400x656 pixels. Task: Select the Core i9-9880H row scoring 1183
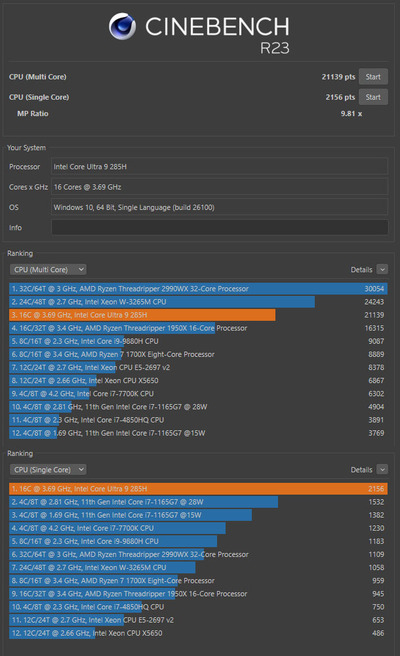198,541
